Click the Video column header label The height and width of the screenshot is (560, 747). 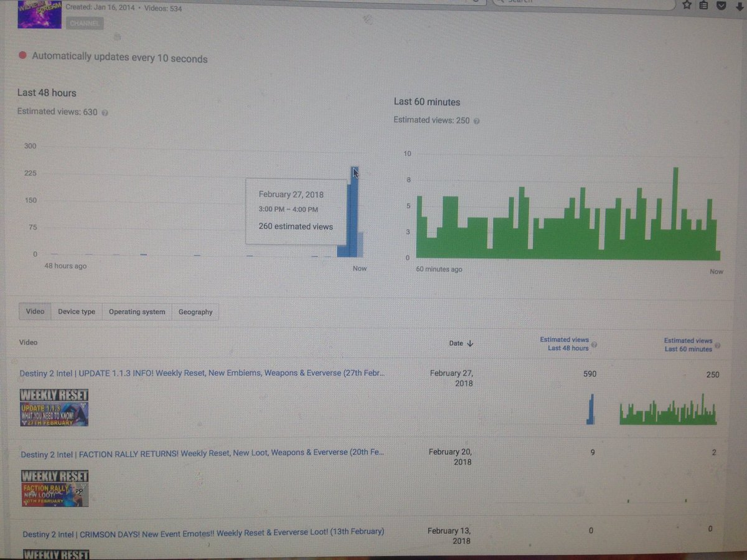click(29, 342)
